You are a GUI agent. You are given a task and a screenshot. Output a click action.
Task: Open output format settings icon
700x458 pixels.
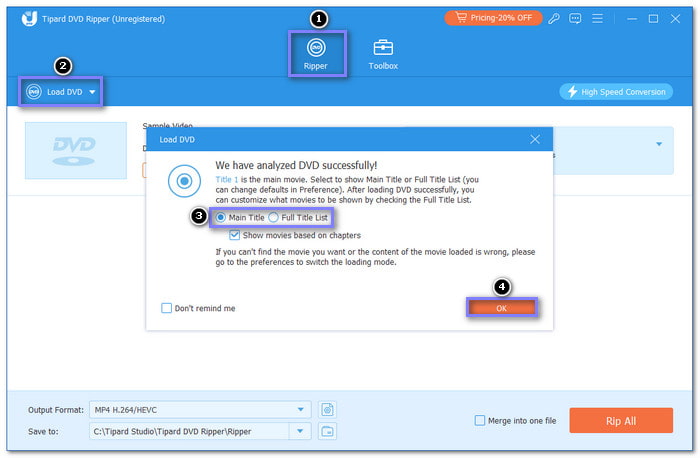tap(328, 409)
